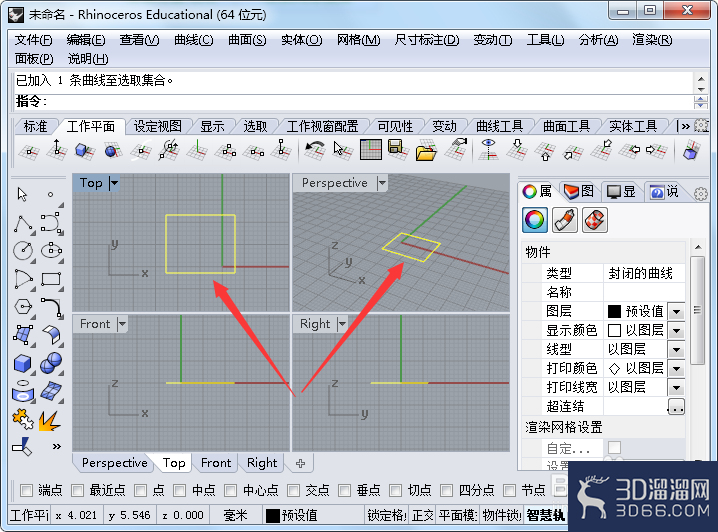Open the Perspective viewport menu arrow
The width and height of the screenshot is (718, 532).
382,183
